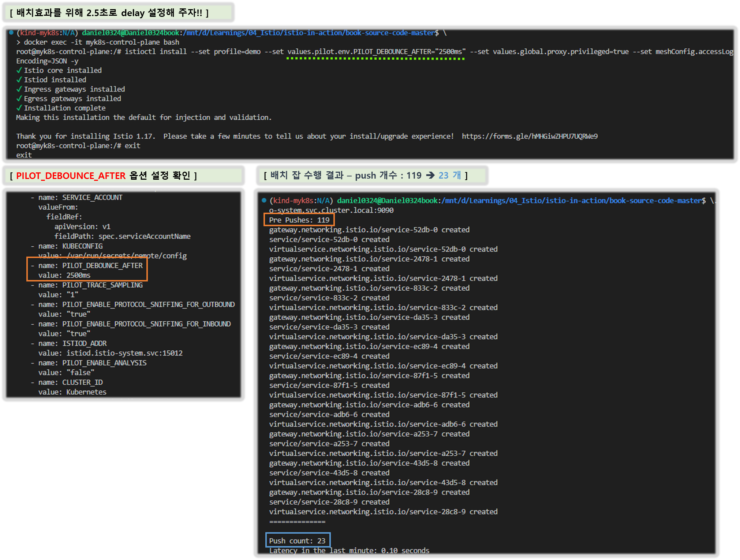This screenshot has width=740, height=560.
Task: Click PILOT_DEBOUNCE_AFTER 옵션 설정 확인 heading
Action: (104, 176)
